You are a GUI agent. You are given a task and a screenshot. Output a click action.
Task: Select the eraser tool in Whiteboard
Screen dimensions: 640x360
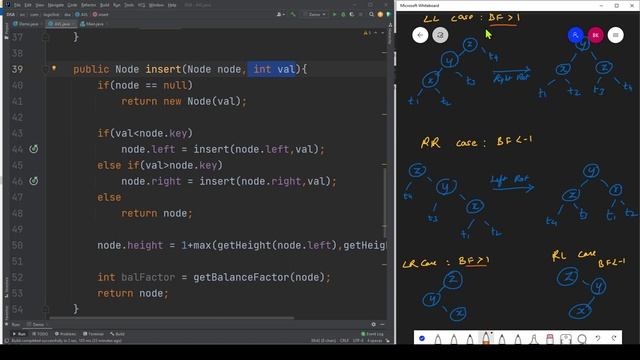(x=550, y=338)
